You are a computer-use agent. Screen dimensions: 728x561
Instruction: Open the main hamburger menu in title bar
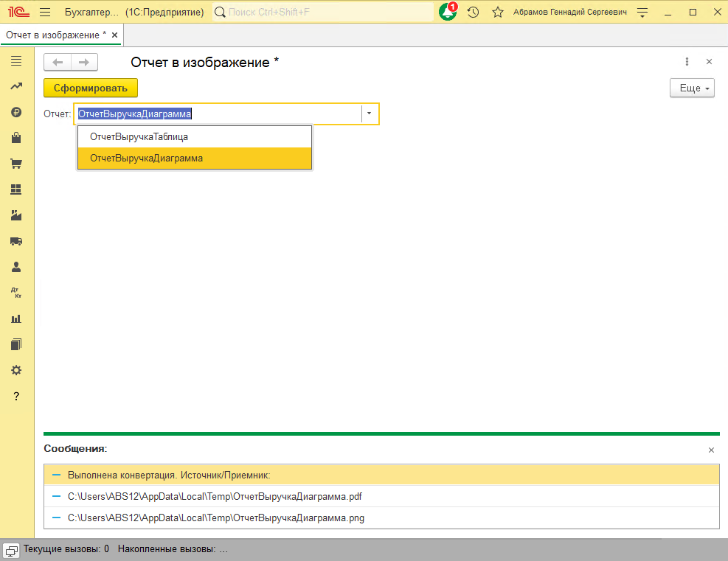tap(45, 12)
